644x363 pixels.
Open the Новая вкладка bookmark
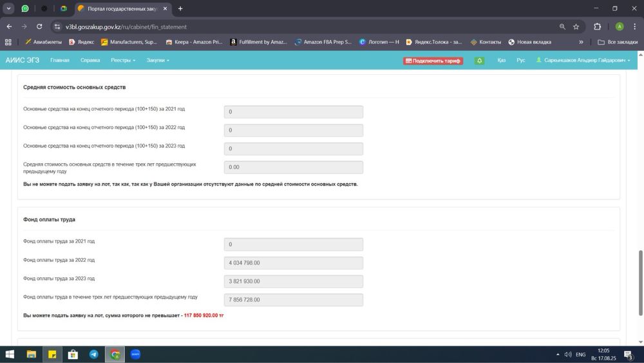pos(530,42)
